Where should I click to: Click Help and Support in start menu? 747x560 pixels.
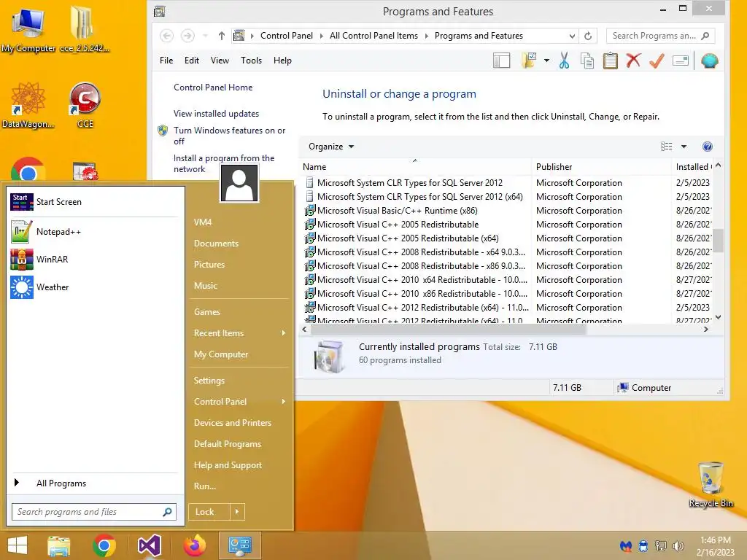228,465
